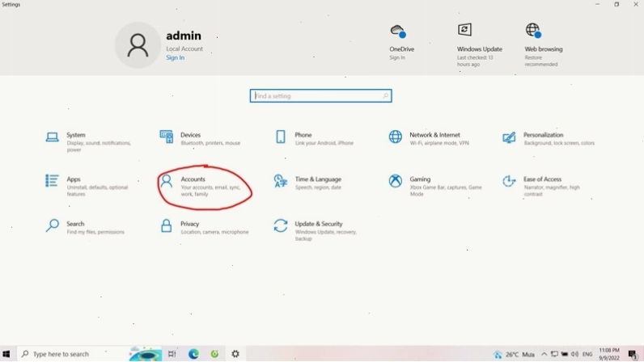Click the Update & Security title
The height and width of the screenshot is (362, 644).
(x=318, y=224)
